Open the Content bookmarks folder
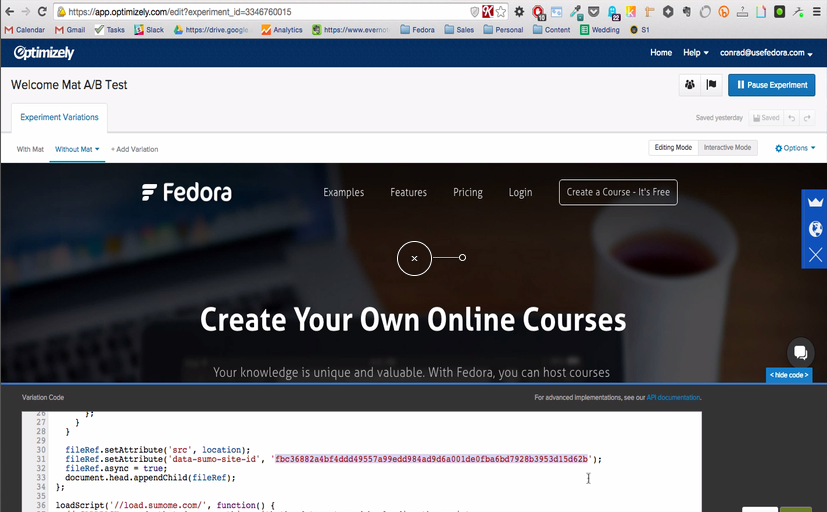Image resolution: width=827 pixels, height=512 pixels. click(552, 30)
